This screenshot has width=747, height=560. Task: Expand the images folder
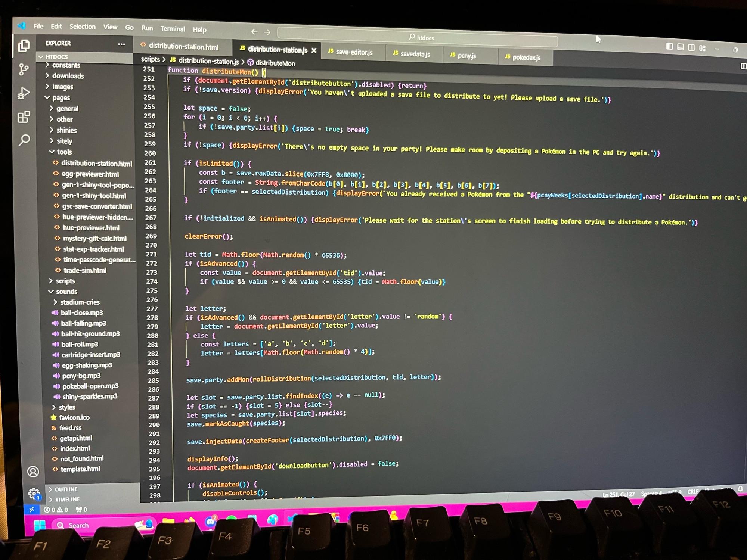coord(59,87)
